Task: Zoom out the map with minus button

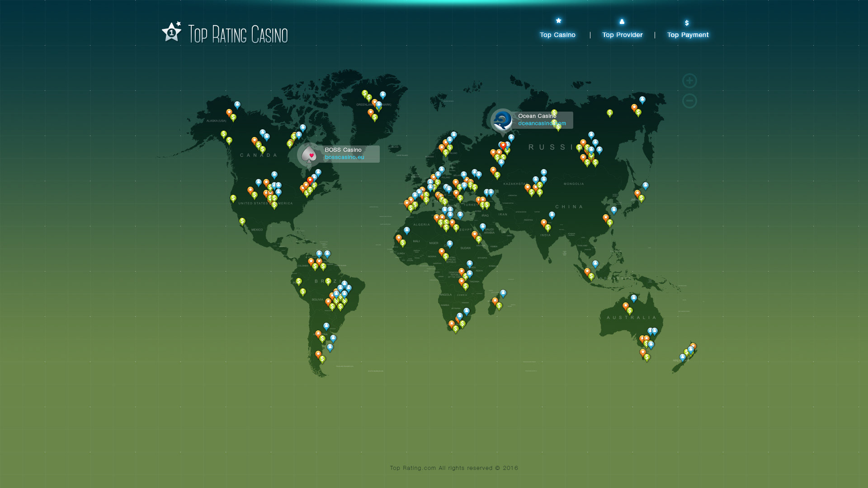Action: (689, 101)
